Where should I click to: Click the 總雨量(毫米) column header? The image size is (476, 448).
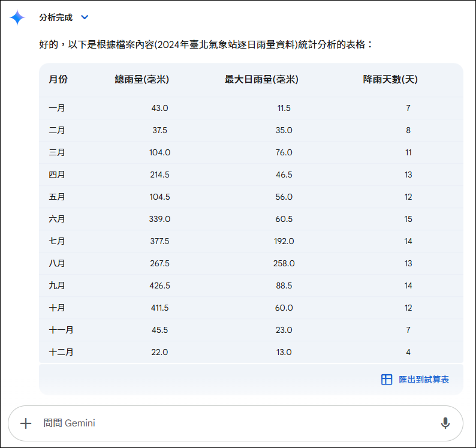[x=141, y=79]
